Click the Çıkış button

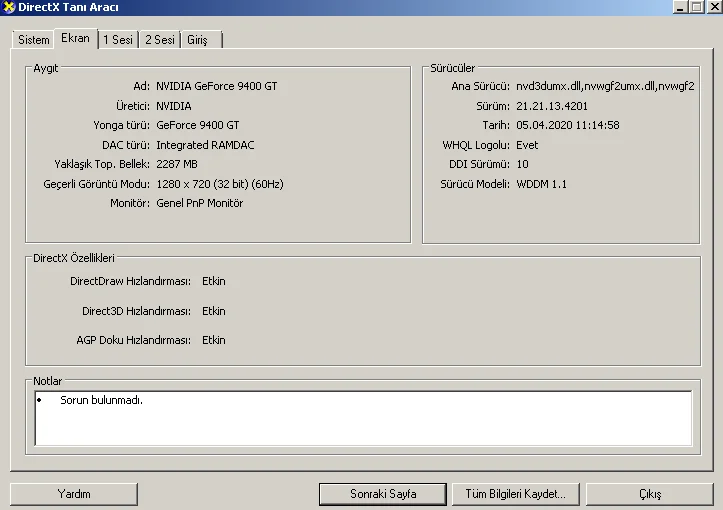pos(650,494)
